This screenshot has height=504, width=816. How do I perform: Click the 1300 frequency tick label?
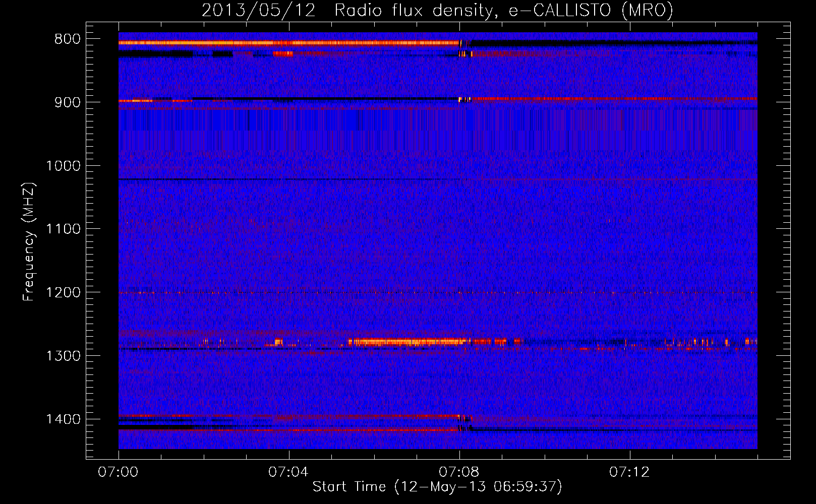63,356
